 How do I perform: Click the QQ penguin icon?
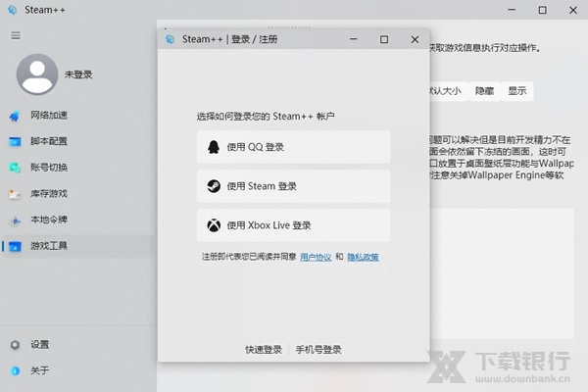[214, 147]
